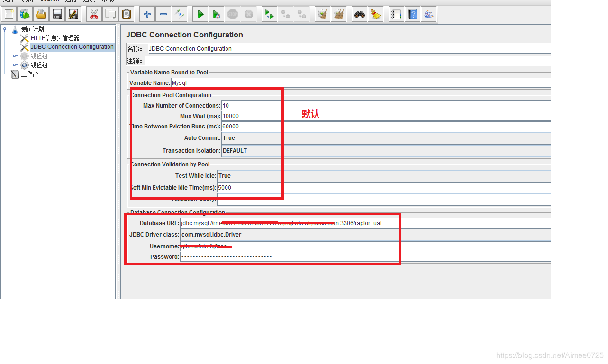Click the Password field
This screenshot has height=364, width=608.
pos(365,257)
